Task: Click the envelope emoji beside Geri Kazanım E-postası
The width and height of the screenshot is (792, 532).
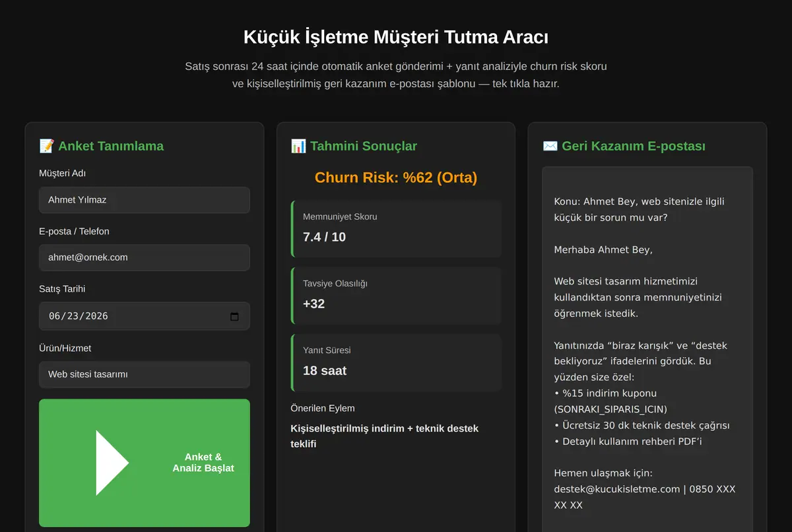Action: 550,146
